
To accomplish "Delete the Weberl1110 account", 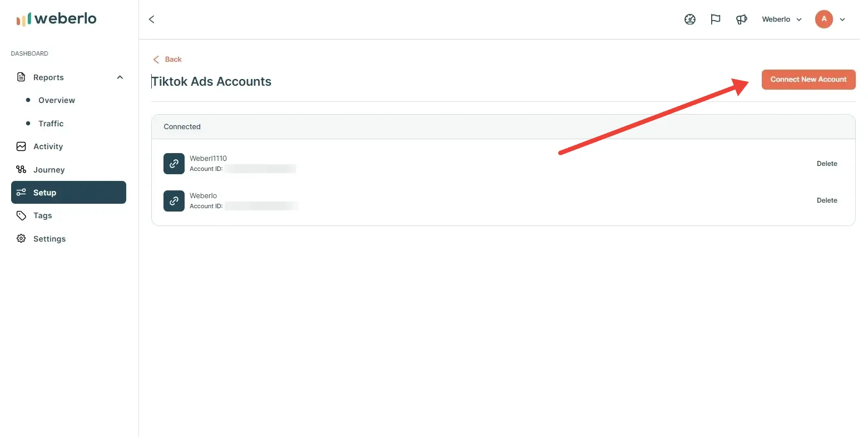I will (x=827, y=164).
